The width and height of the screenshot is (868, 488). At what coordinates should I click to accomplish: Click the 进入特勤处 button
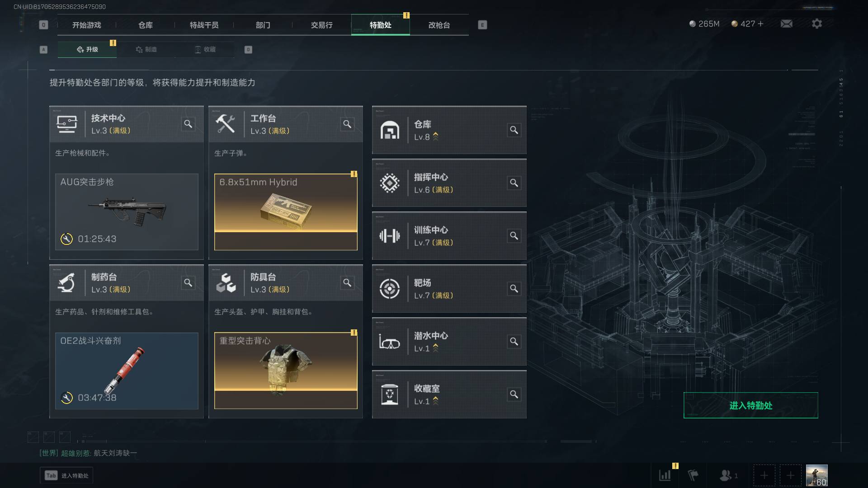(750, 405)
